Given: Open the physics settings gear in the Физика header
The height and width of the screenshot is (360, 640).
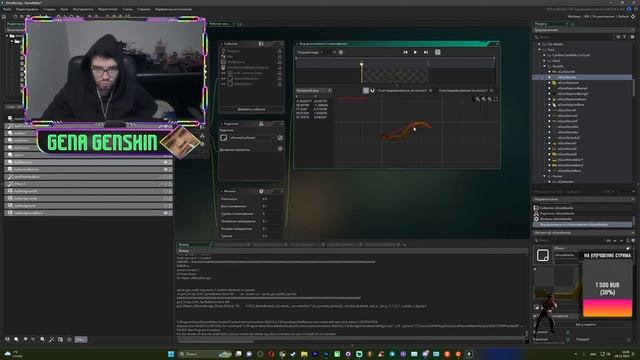Looking at the screenshot, I should pyautogui.click(x=261, y=191).
